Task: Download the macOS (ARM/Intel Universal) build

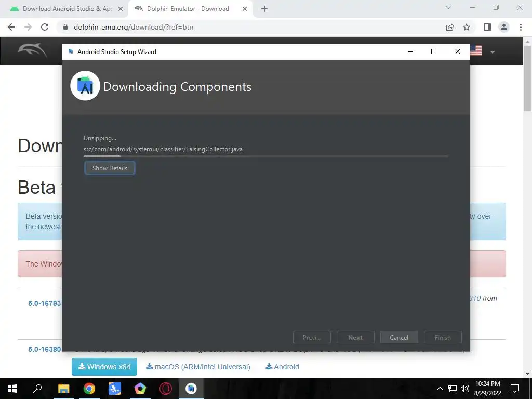Action: click(198, 367)
